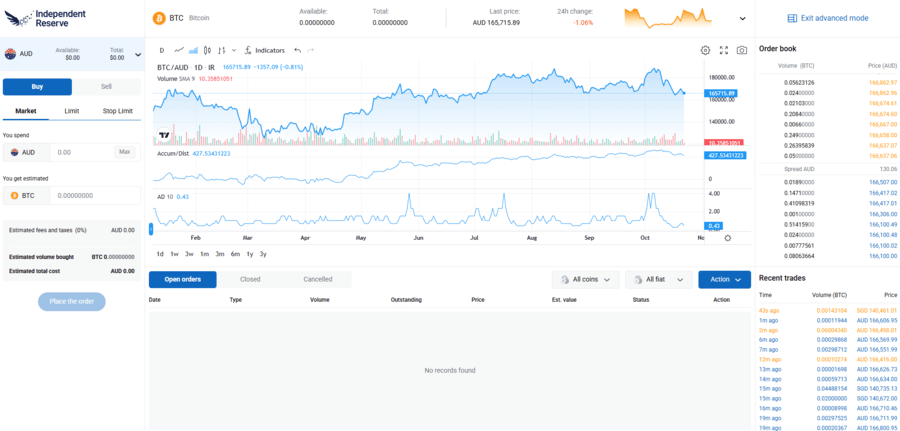Viewport: 900px width, 431px height.
Task: Select the Market order tab
Action: pyautogui.click(x=26, y=111)
